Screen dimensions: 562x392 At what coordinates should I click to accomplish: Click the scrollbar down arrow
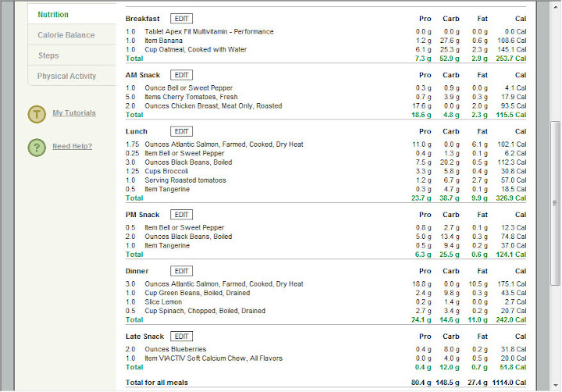pyautogui.click(x=555, y=386)
